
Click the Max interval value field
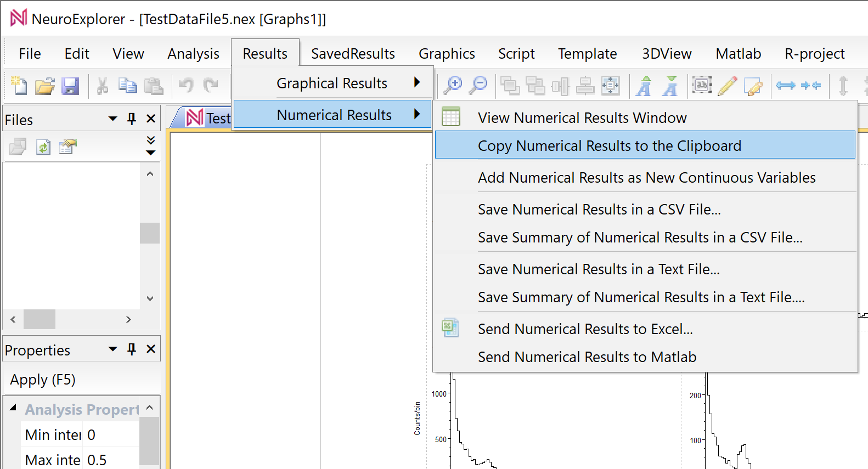[111, 460]
